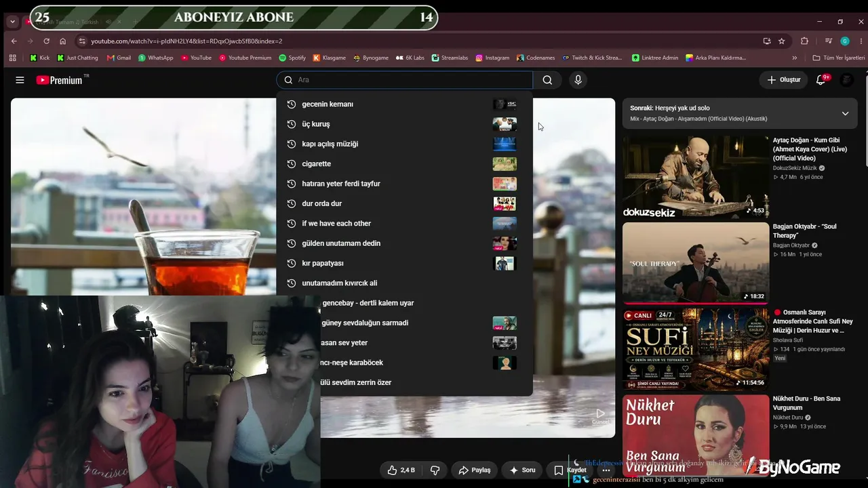The height and width of the screenshot is (488, 868).
Task: Open the media control icon in toolbar
Action: (829, 41)
